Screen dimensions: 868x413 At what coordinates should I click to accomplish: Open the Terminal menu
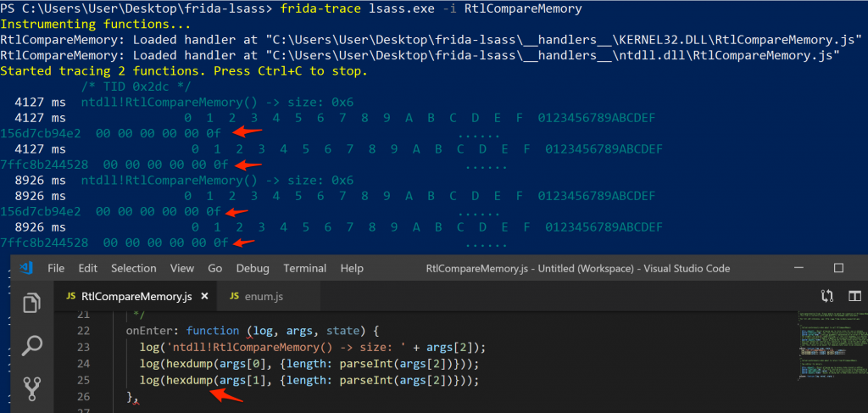click(x=304, y=268)
